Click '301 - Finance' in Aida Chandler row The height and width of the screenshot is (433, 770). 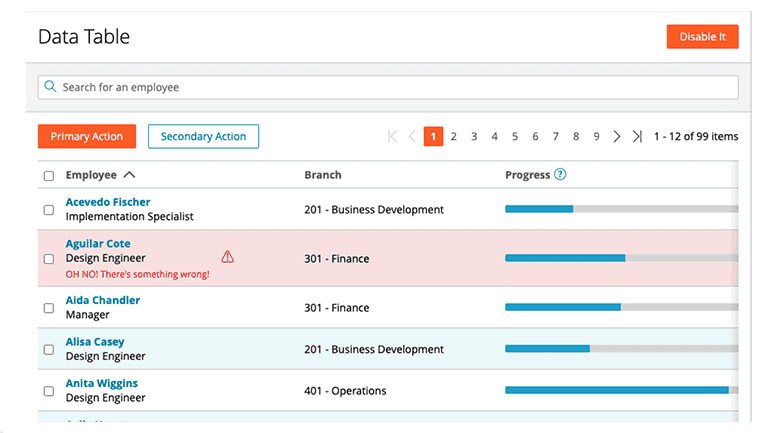click(336, 308)
